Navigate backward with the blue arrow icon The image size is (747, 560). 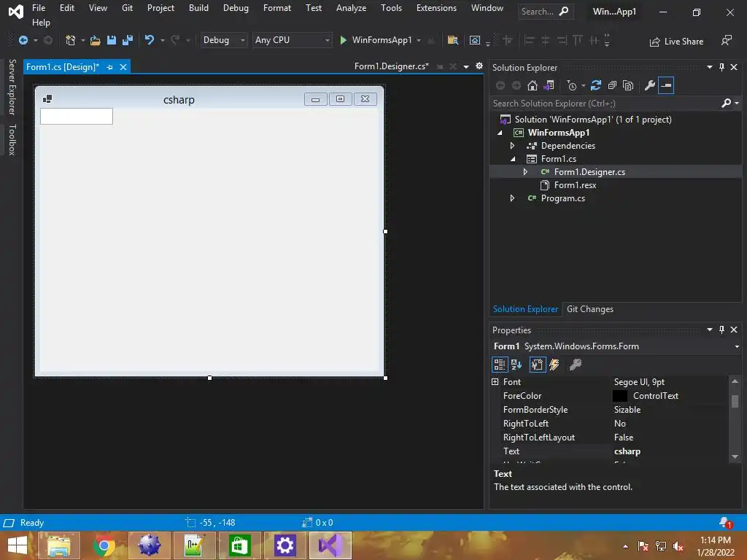[x=23, y=41]
